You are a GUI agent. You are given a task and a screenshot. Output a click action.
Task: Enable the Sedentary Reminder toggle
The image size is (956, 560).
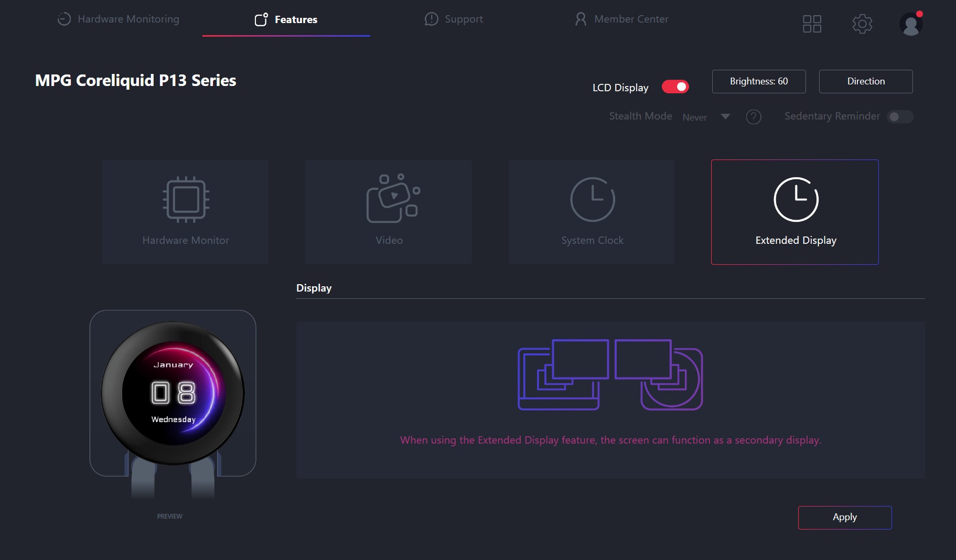(900, 116)
